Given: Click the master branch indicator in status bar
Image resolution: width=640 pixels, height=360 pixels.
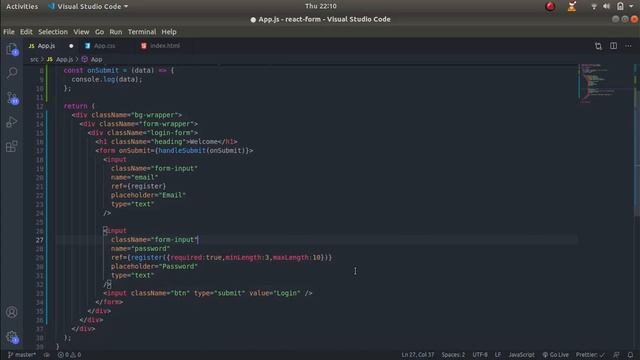Looking at the screenshot, I should [22, 355].
